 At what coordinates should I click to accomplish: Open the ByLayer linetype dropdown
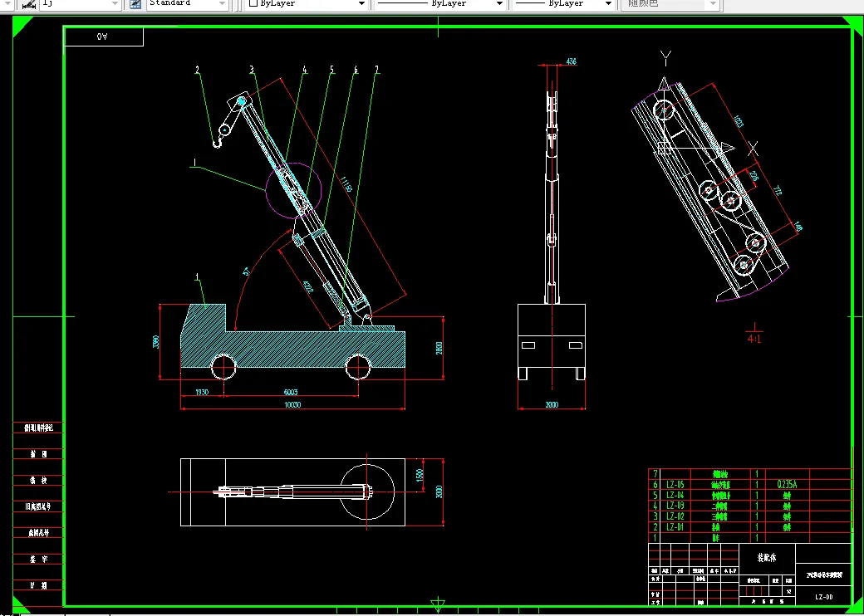pos(500,3)
